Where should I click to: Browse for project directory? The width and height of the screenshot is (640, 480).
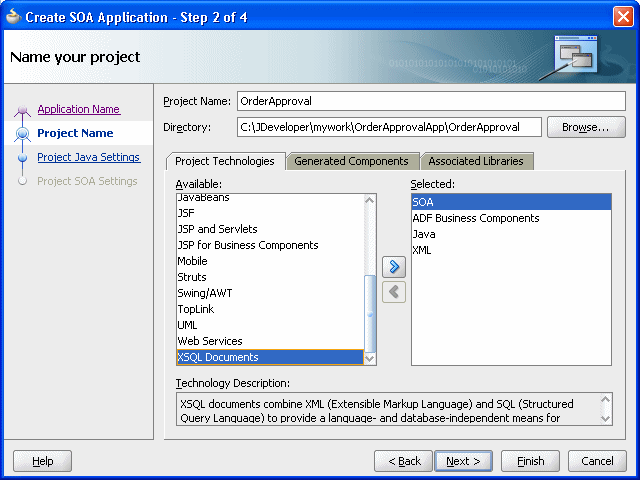(586, 127)
